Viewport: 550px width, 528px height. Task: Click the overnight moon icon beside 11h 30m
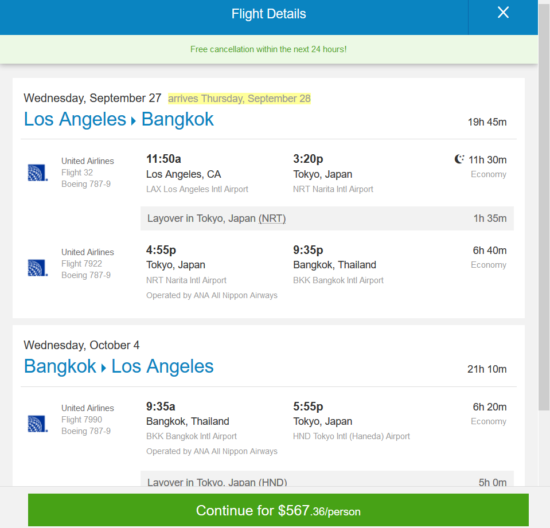[459, 159]
